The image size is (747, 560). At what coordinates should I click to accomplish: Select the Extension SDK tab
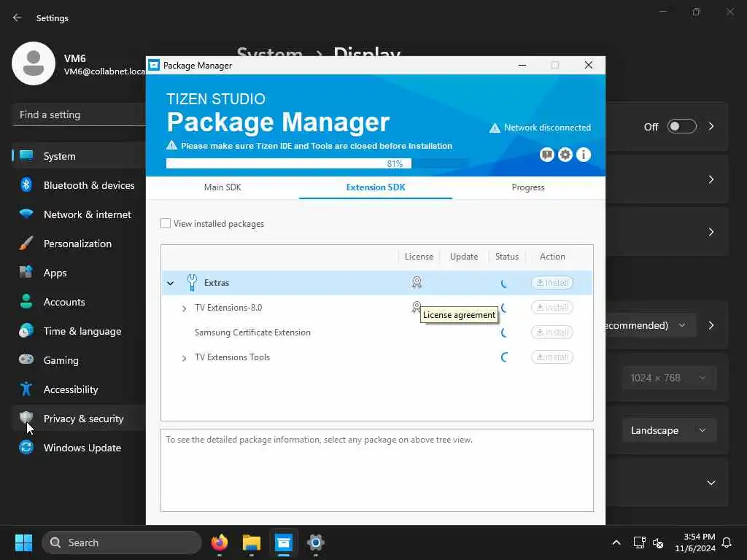tap(376, 187)
